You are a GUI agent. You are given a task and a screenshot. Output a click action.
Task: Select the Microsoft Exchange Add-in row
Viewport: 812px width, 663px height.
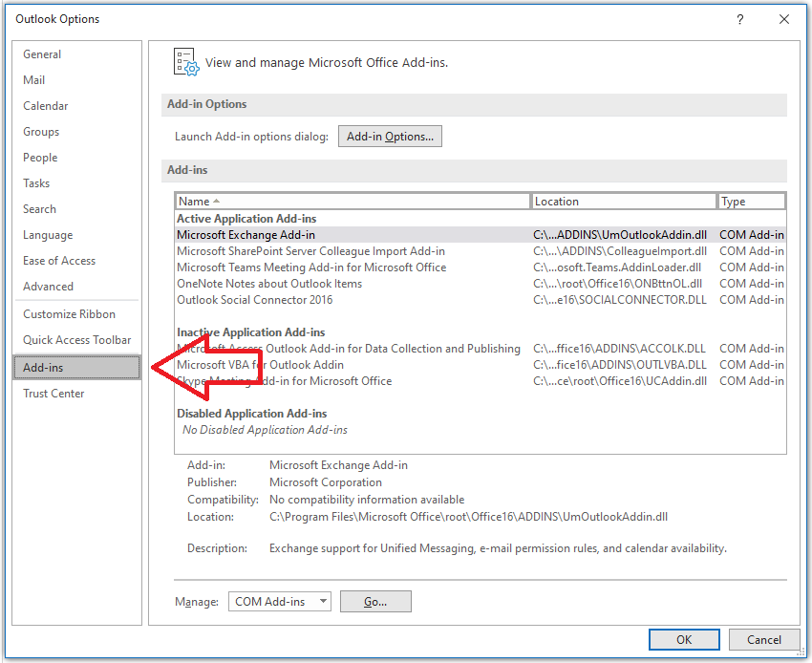click(480, 235)
